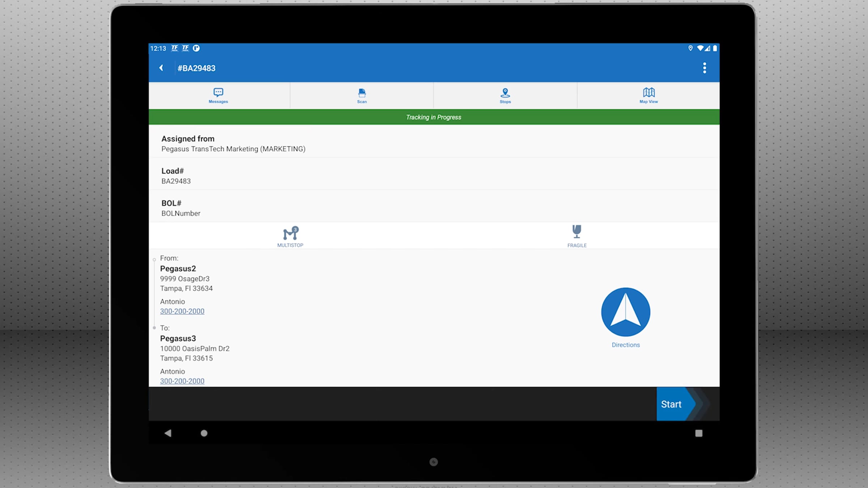The width and height of the screenshot is (868, 488).
Task: Tap the location status bar icon
Action: pos(690,48)
